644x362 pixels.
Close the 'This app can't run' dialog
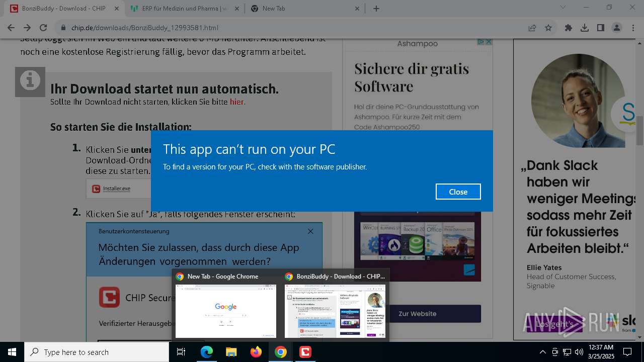point(458,192)
